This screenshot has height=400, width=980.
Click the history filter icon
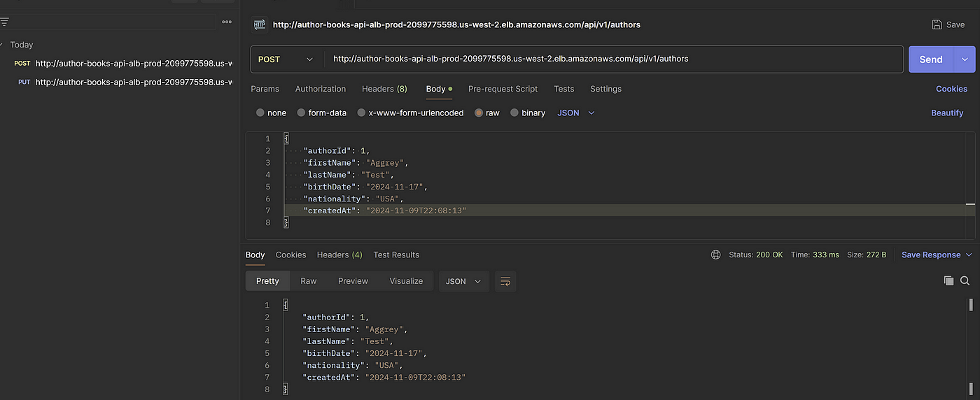click(x=4, y=22)
